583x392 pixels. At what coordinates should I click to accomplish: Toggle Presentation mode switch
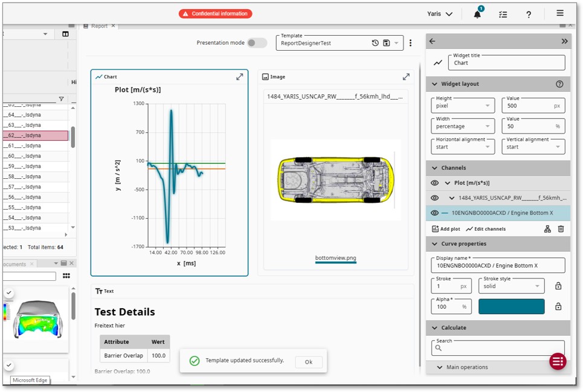click(257, 43)
